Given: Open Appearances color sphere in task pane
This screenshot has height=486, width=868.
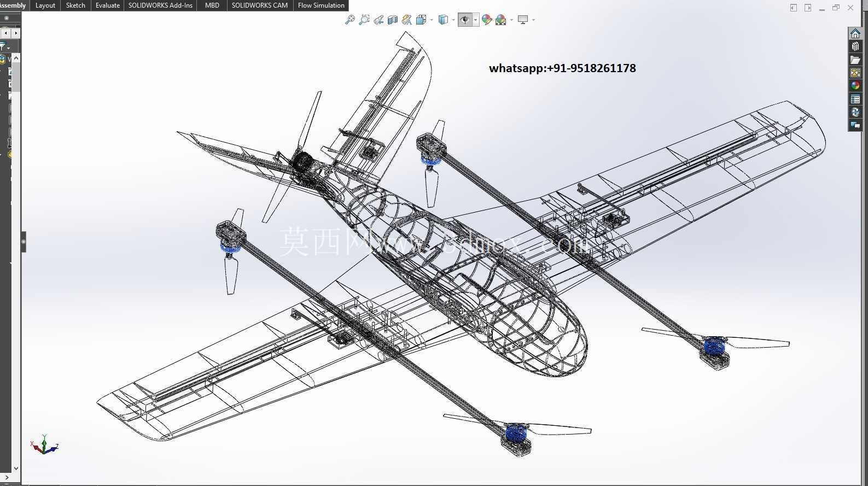Looking at the screenshot, I should [x=855, y=86].
